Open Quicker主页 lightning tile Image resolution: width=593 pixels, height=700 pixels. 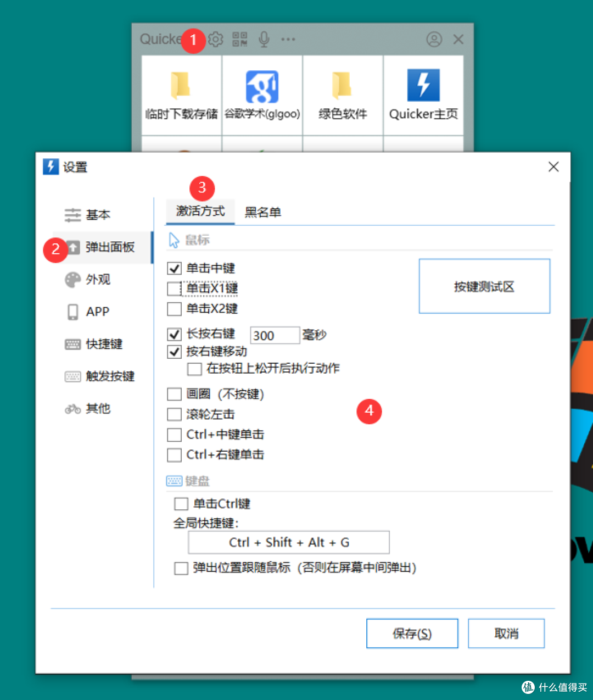(x=423, y=95)
